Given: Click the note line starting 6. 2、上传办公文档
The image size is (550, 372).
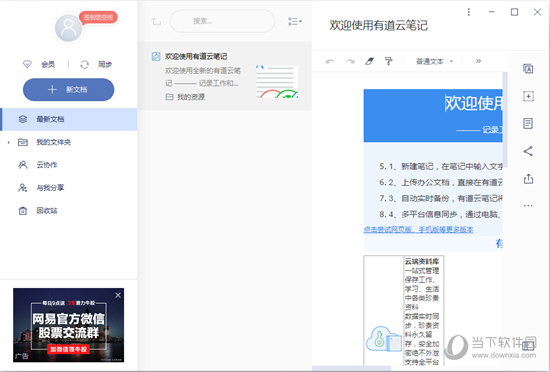Looking at the screenshot, I should [441, 182].
